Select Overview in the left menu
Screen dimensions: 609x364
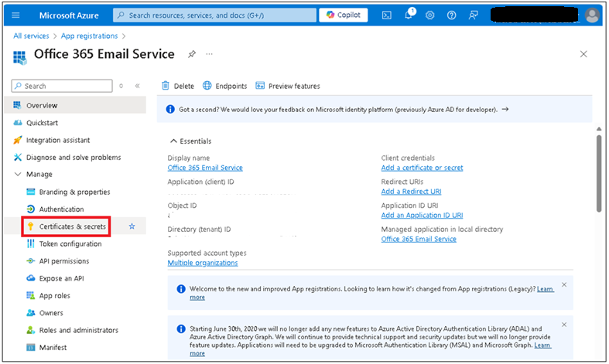pyautogui.click(x=75, y=106)
